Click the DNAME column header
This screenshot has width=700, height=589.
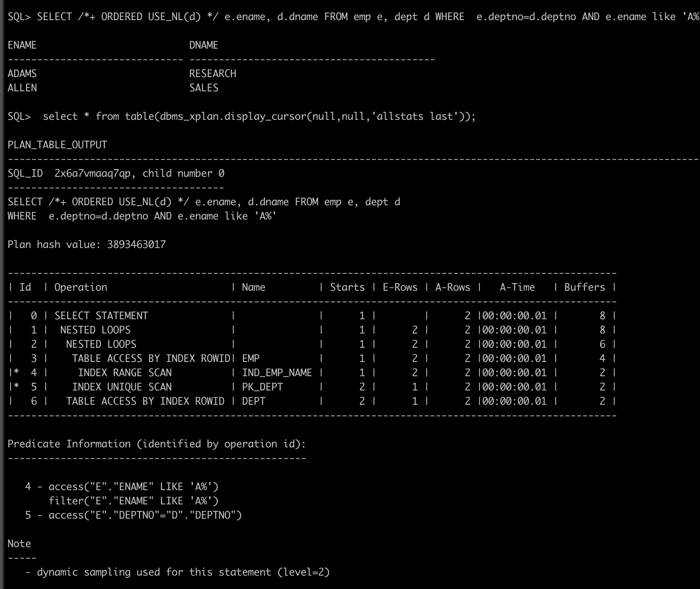203,45
